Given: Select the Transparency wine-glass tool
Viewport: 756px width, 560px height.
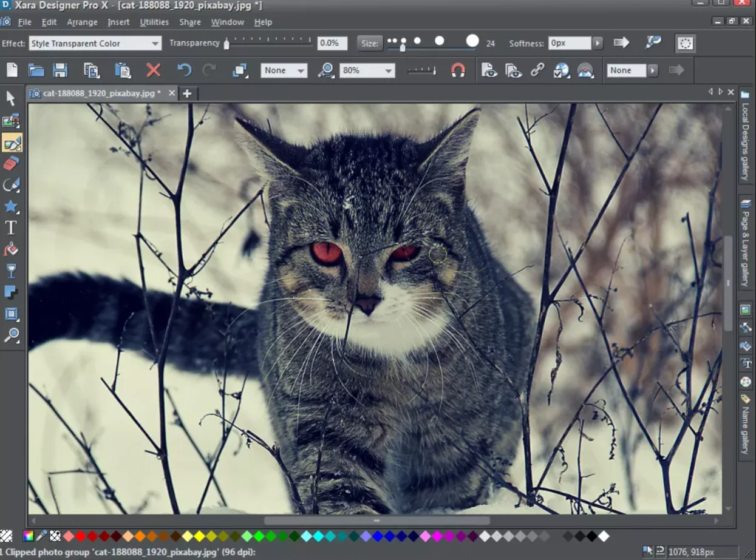Looking at the screenshot, I should 11,271.
